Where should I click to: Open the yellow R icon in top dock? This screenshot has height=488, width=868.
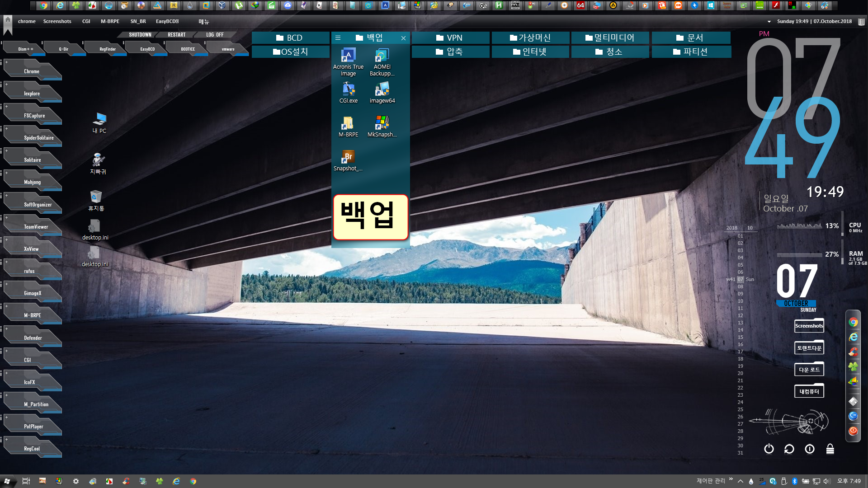click(x=174, y=5)
